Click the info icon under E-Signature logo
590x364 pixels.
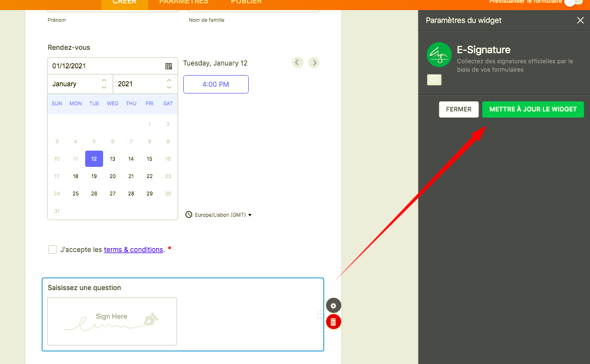pos(434,80)
